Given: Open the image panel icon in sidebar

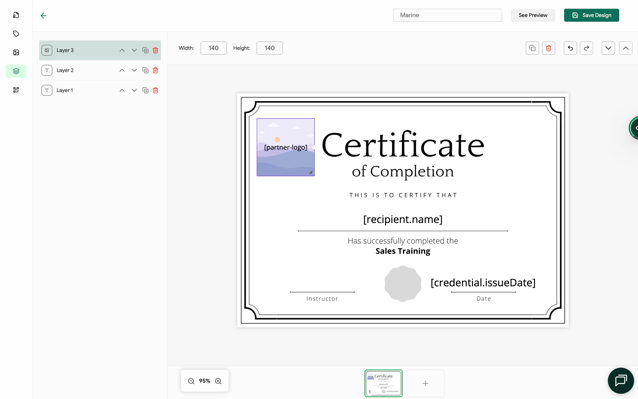Looking at the screenshot, I should tap(16, 52).
